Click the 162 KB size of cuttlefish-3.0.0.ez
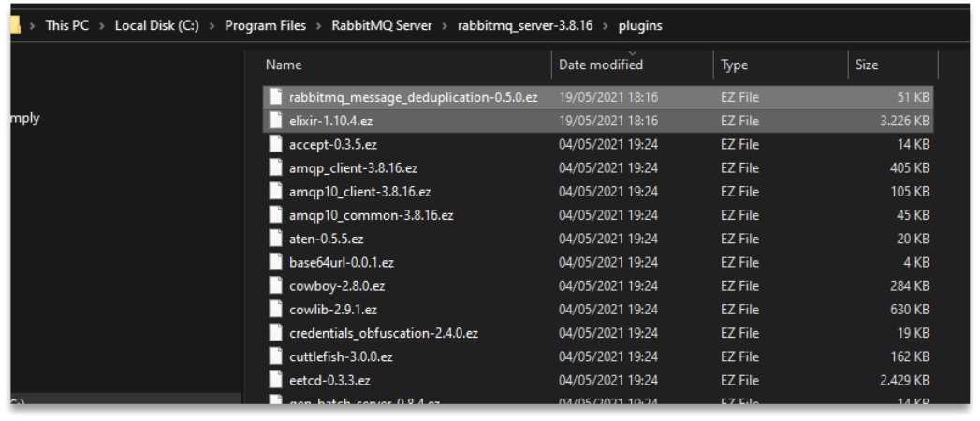This screenshot has width=980, height=421. coord(911,357)
